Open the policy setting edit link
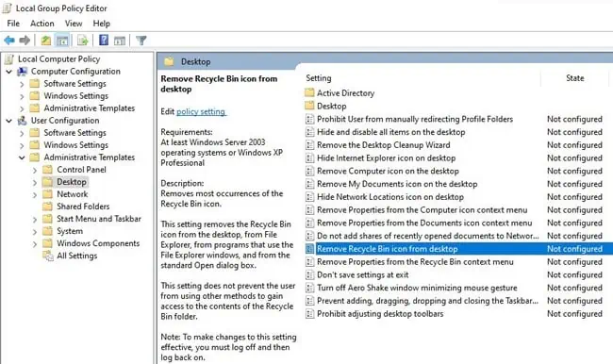Viewport: 613px width, 364px height. pos(201,112)
